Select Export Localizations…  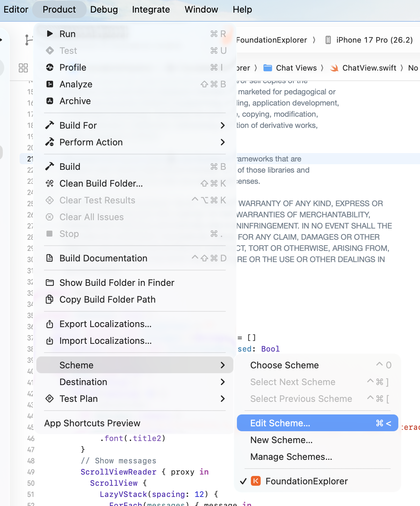pos(135,324)
